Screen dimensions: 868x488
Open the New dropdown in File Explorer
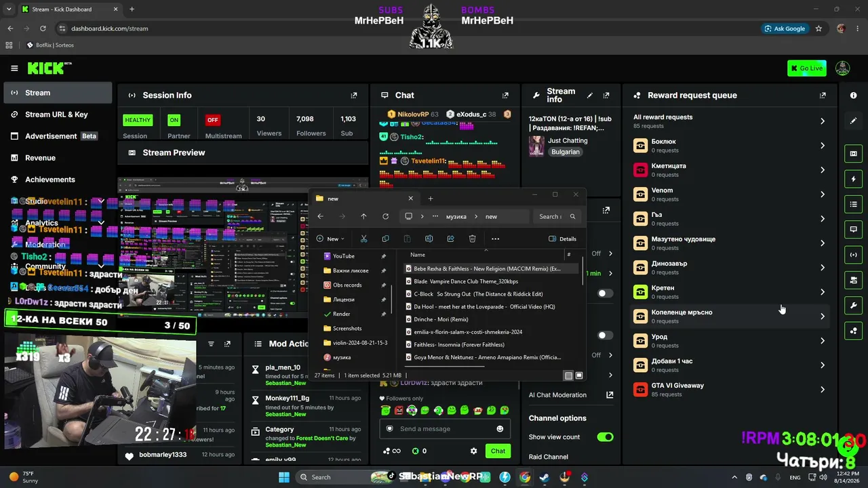330,239
